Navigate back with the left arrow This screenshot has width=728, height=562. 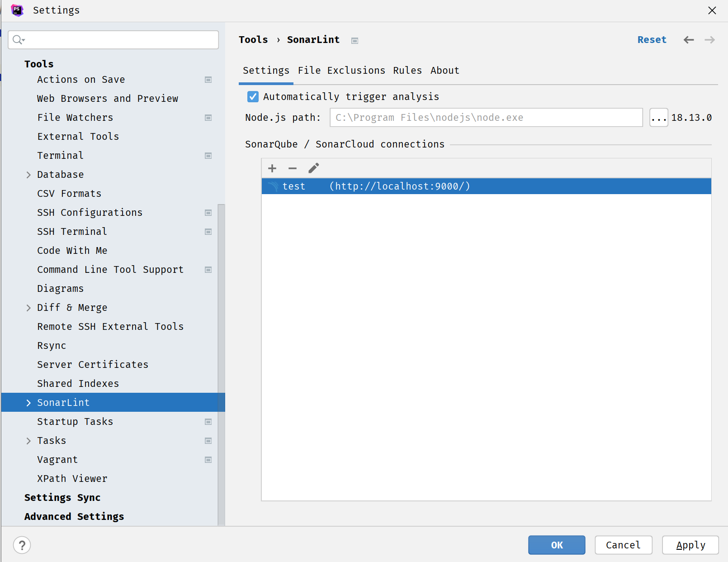(688, 40)
